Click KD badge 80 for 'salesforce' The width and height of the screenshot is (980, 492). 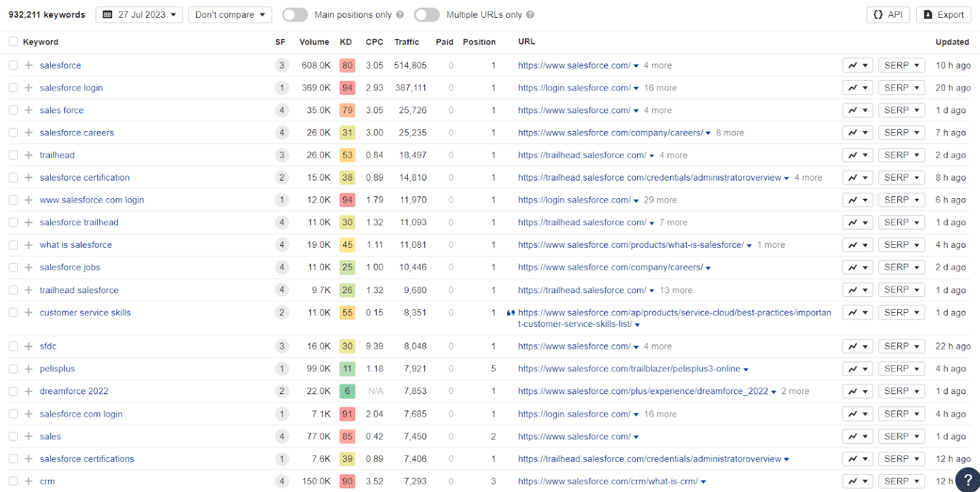(x=347, y=65)
